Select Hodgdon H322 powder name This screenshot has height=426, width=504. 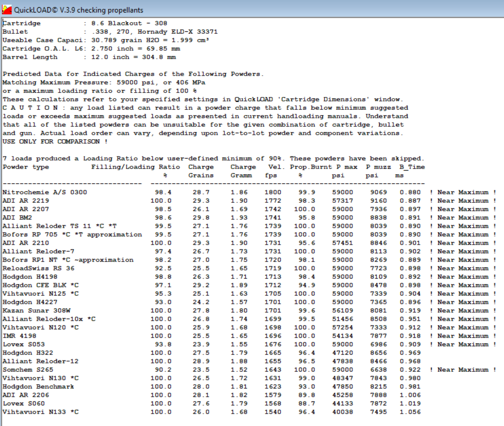28,353
